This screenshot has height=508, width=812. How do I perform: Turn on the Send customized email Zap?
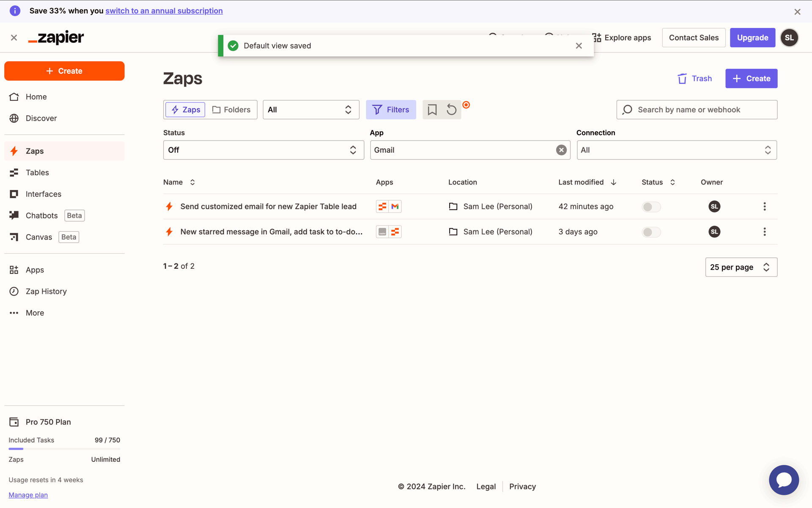(651, 207)
